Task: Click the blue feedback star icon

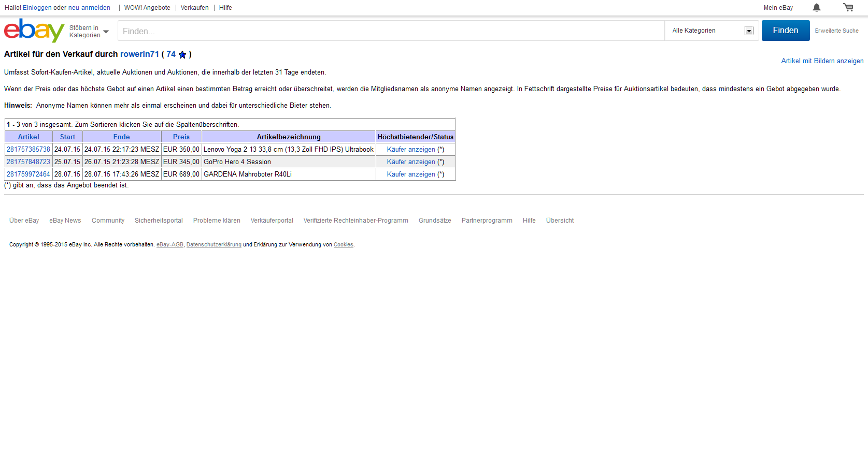Action: point(182,54)
